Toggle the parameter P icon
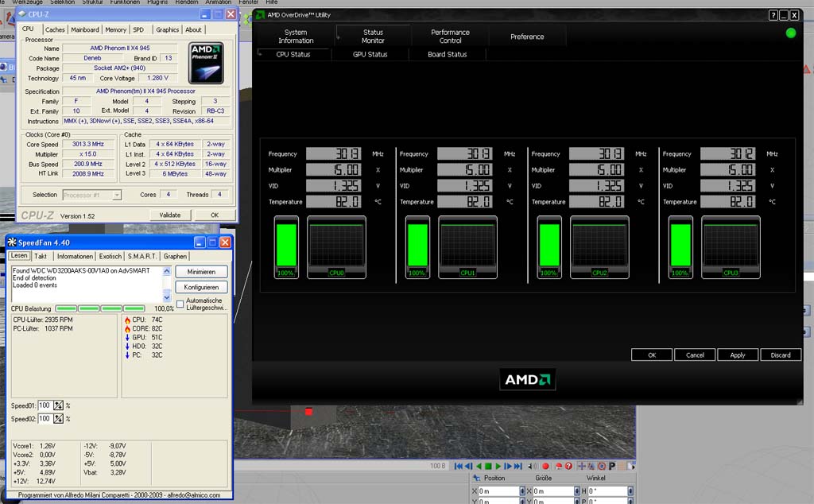This screenshot has height=504, width=814. pyautogui.click(x=612, y=466)
